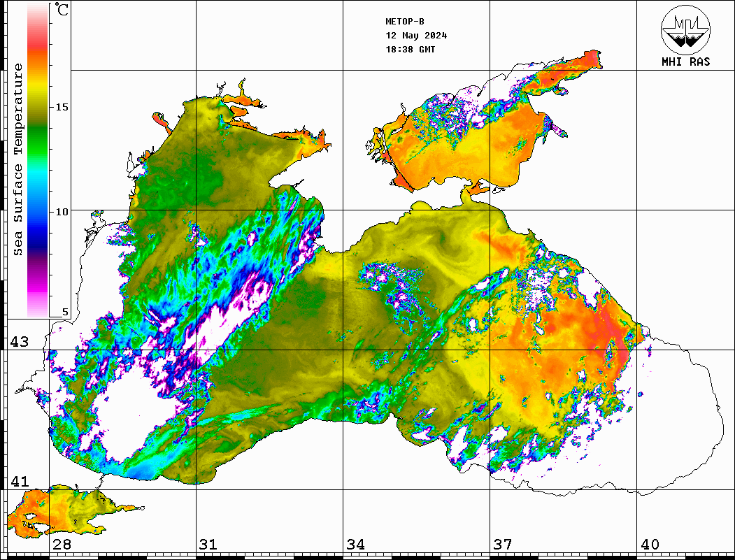Viewport: 735px width, 560px height.
Task: Click the 'METOP-B' satellite label
Action: point(404,22)
